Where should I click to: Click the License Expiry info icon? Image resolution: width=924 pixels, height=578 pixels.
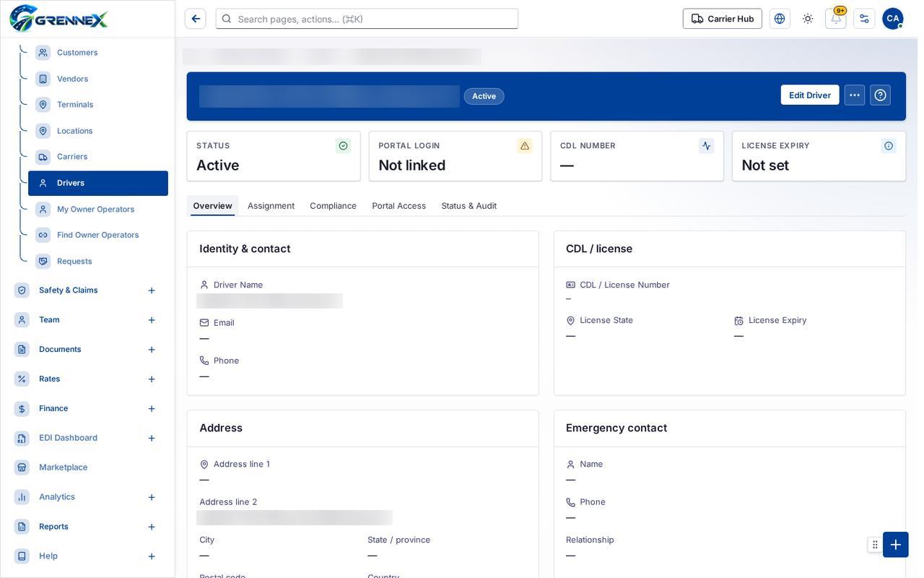click(x=889, y=146)
